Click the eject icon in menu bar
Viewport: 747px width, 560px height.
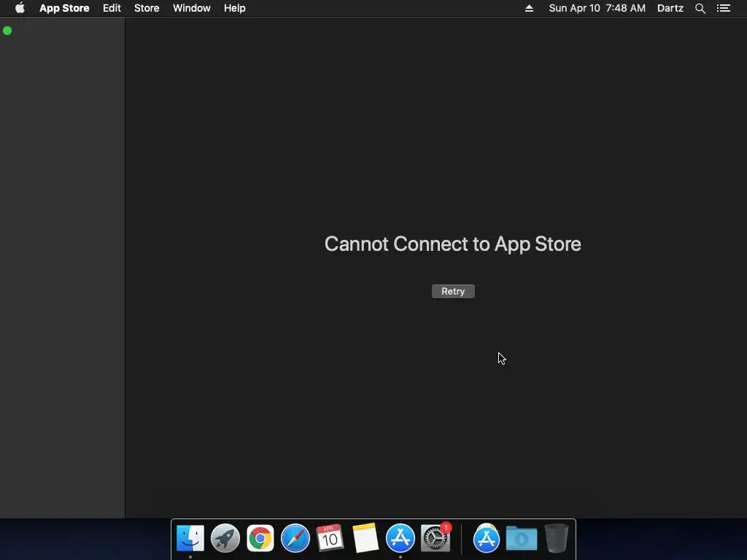[x=529, y=8]
